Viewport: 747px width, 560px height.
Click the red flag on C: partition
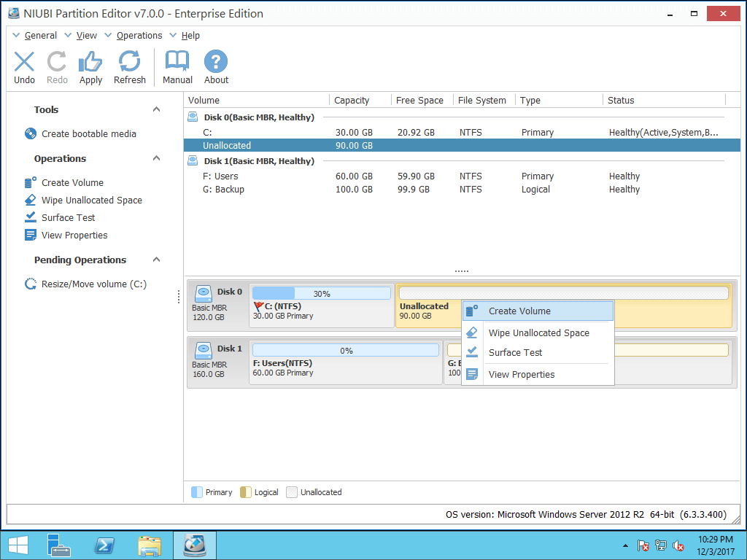pyautogui.click(x=259, y=306)
